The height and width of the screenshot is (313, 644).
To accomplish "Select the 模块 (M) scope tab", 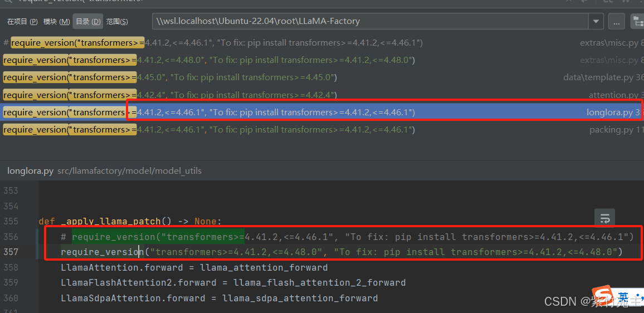I will [x=57, y=21].
